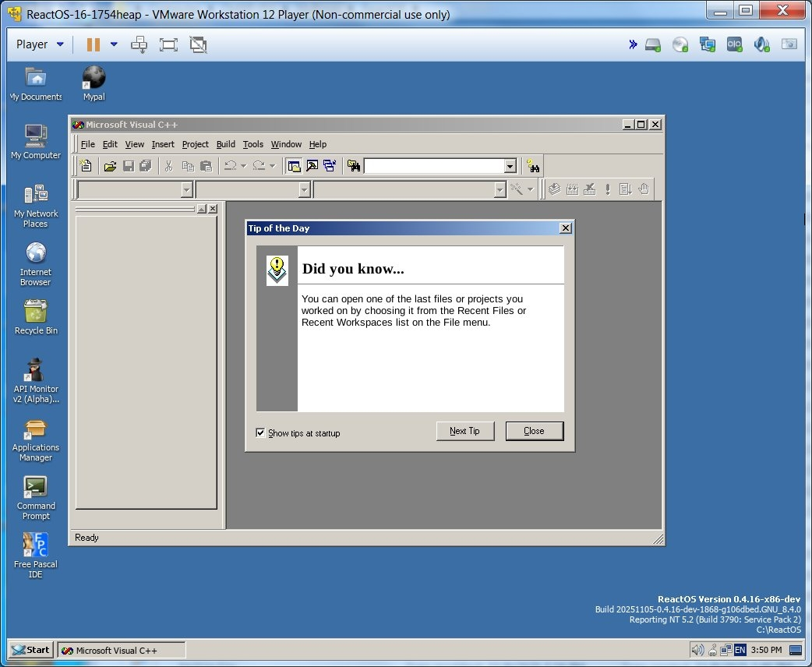Screen dimensions: 812x667
Task: Click the Build icon on the Build minibar
Action: point(573,189)
